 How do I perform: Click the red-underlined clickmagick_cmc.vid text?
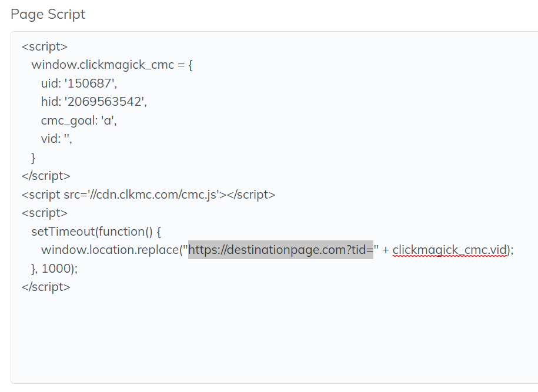tap(449, 250)
